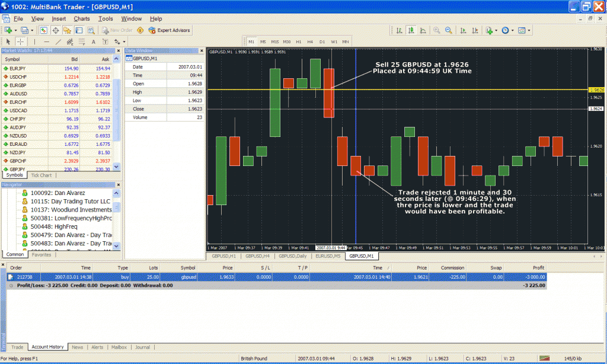The height and width of the screenshot is (364, 607).
Task: Expand the New Chart dropdown arrow
Action: 15,30
